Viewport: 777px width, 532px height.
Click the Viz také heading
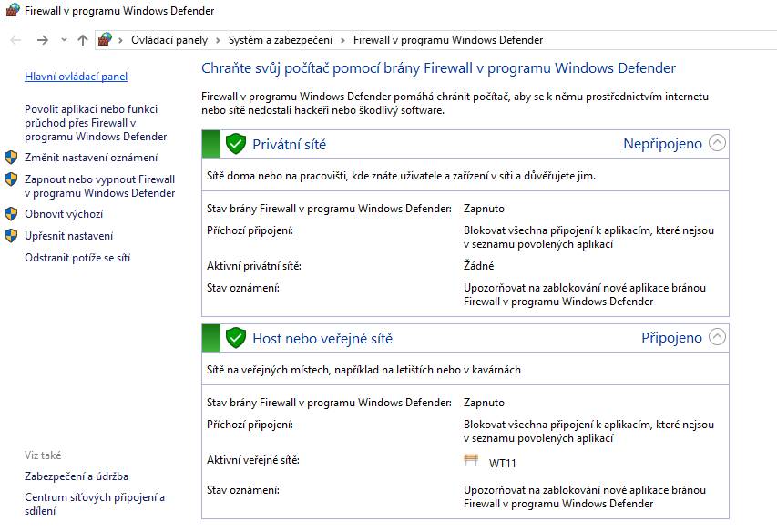coord(43,455)
